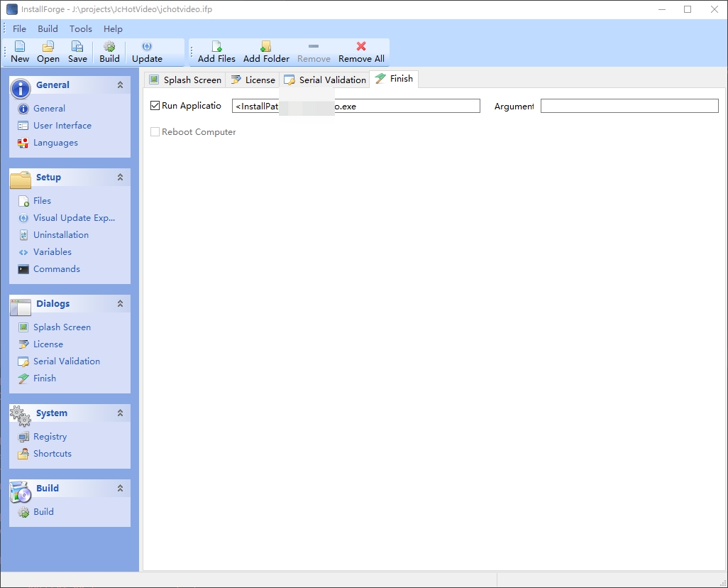The image size is (728, 588).
Task: Click the Run Application path field
Action: click(355, 106)
